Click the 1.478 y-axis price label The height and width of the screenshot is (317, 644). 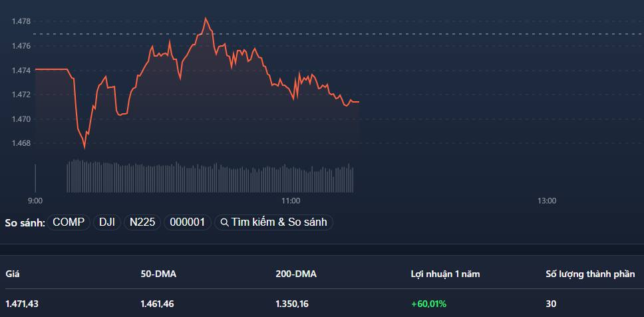(x=21, y=21)
